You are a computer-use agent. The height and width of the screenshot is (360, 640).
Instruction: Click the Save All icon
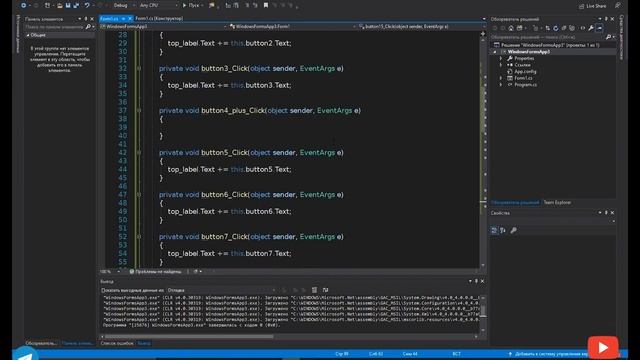point(76,5)
